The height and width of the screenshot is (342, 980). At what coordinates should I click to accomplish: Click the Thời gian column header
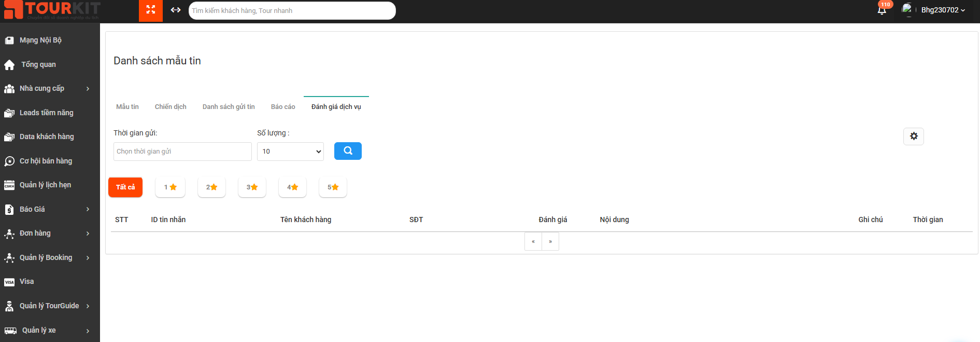tap(928, 220)
